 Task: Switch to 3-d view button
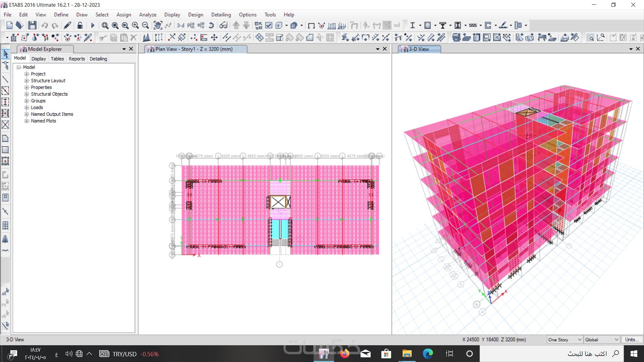(x=180, y=25)
